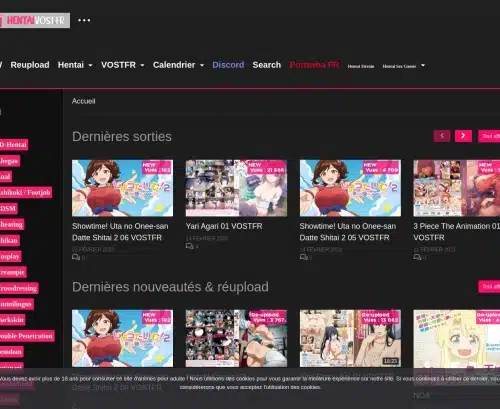Open title Showtime! Uta no Onee-san 2 06 VOSTFR

point(120,232)
